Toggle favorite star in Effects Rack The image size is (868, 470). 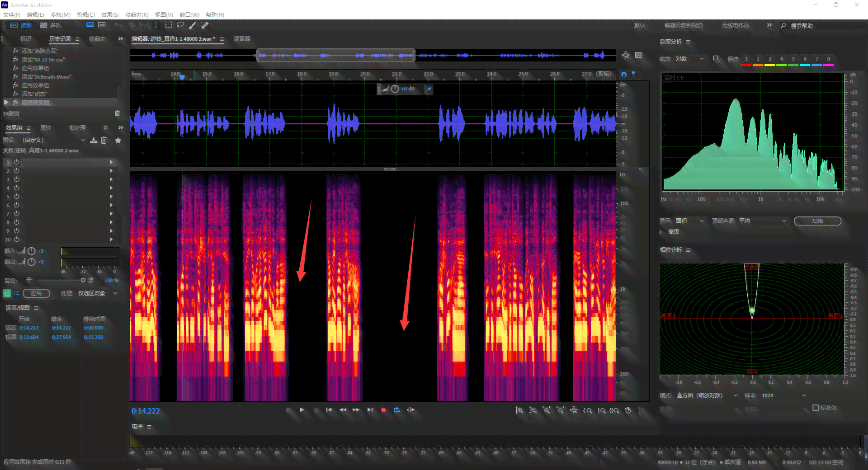click(x=118, y=141)
